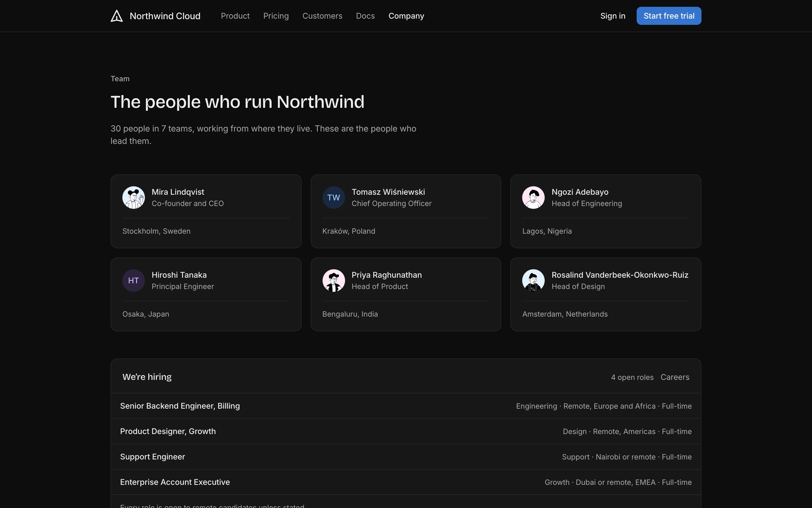The image size is (812, 508).
Task: Click the We're hiring heading
Action: point(147,377)
